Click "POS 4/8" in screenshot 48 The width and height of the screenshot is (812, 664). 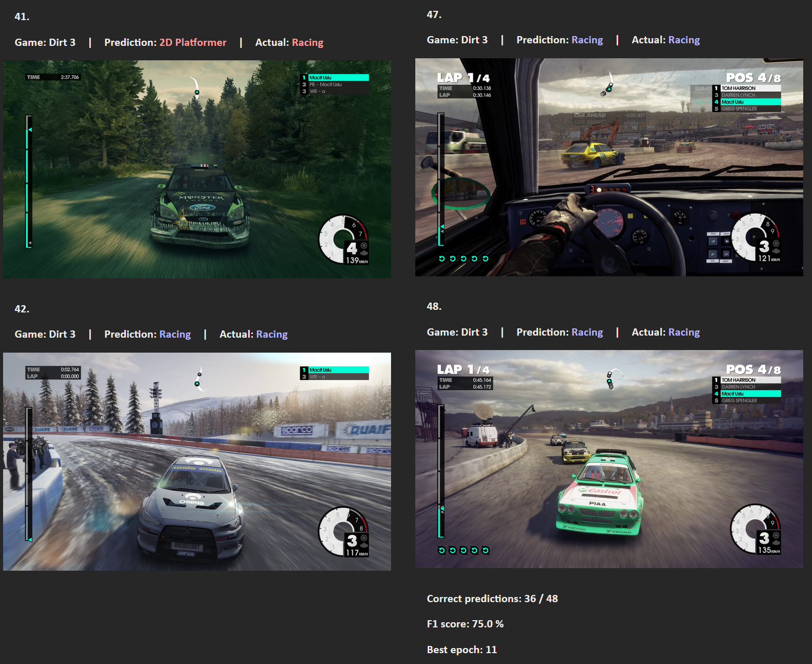(753, 370)
